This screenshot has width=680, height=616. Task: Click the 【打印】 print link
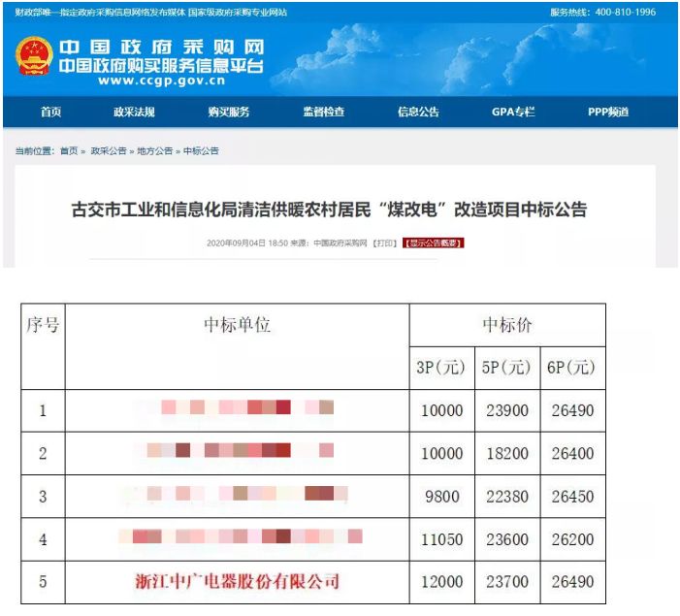(385, 243)
